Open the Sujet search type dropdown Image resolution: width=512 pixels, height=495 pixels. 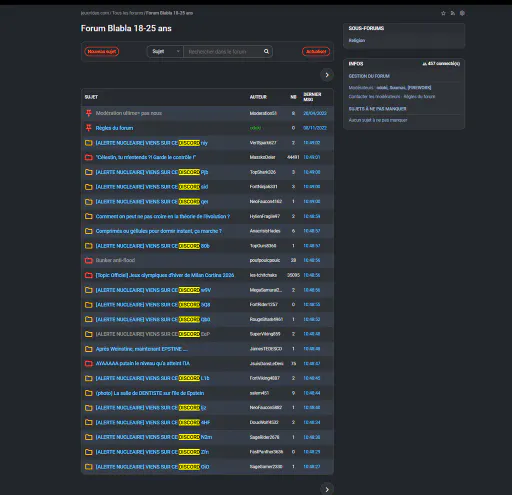click(165, 51)
